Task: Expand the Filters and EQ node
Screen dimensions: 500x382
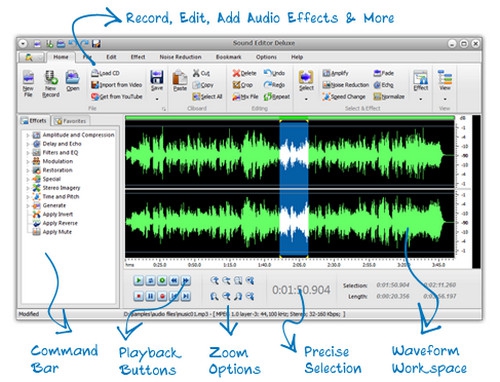Action: click(x=28, y=153)
